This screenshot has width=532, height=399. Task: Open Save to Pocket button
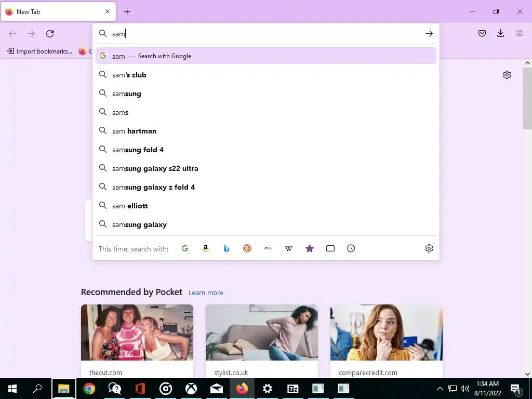pos(482,33)
